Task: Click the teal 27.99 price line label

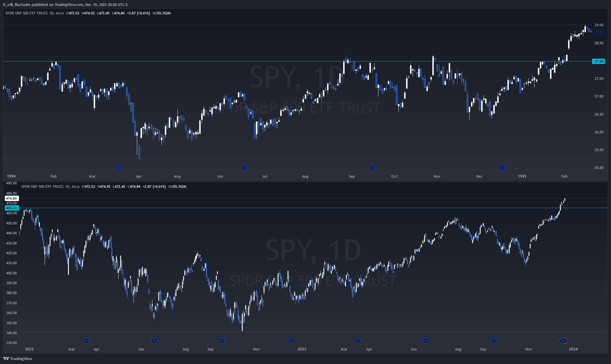Action: [599, 61]
